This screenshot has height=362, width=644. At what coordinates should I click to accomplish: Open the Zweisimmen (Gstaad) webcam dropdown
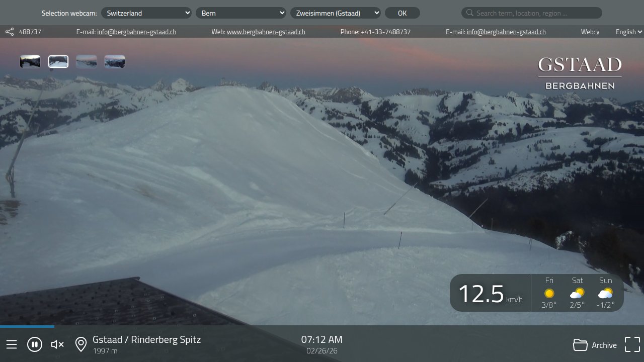pos(336,13)
